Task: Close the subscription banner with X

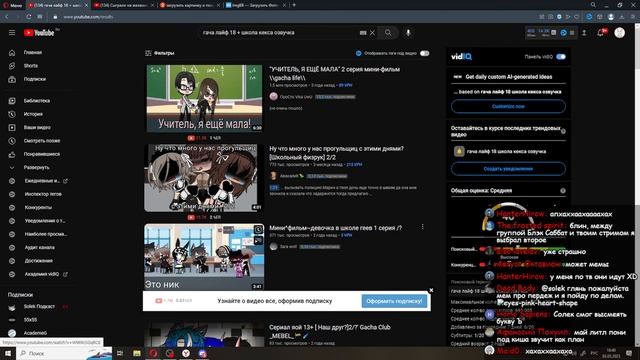Action: pos(431,290)
